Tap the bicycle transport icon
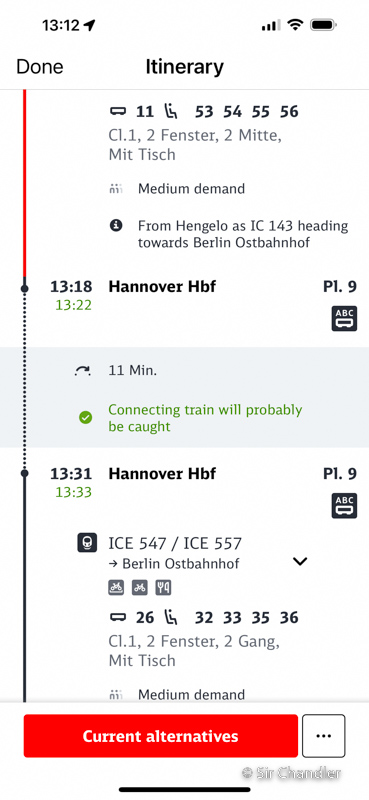This screenshot has width=369, height=800. click(x=140, y=588)
